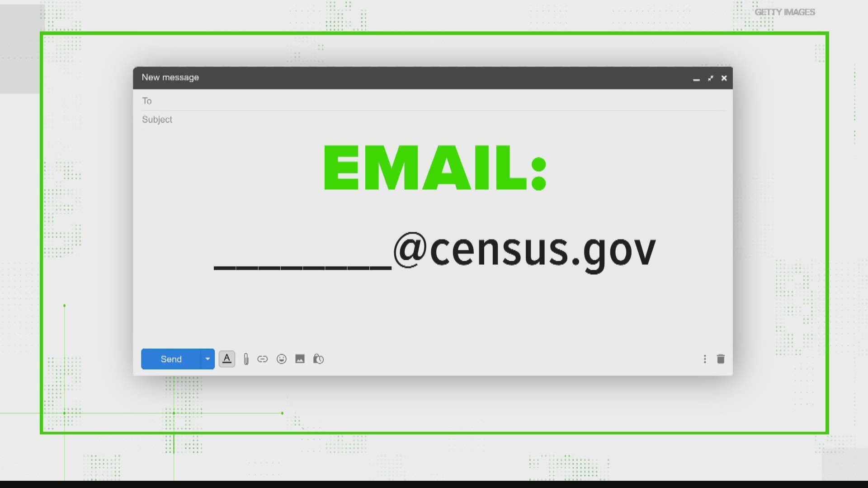
Task: Click the To recipient input field
Action: pos(434,101)
